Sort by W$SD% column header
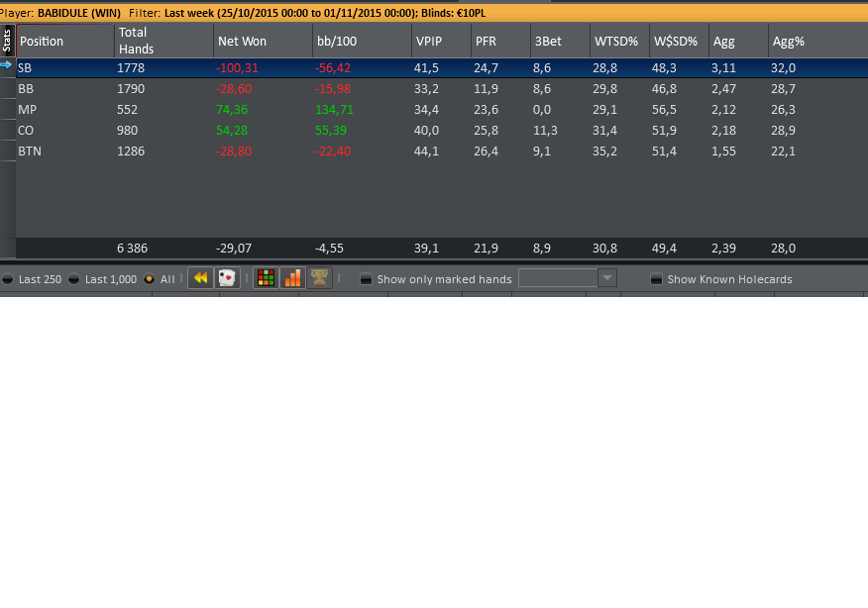Screen dimensions: 868x608 pos(679,41)
